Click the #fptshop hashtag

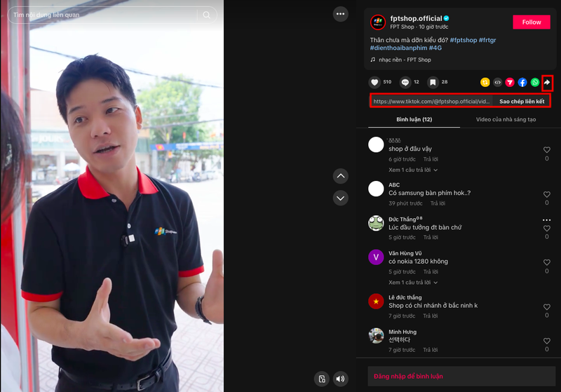464,40
